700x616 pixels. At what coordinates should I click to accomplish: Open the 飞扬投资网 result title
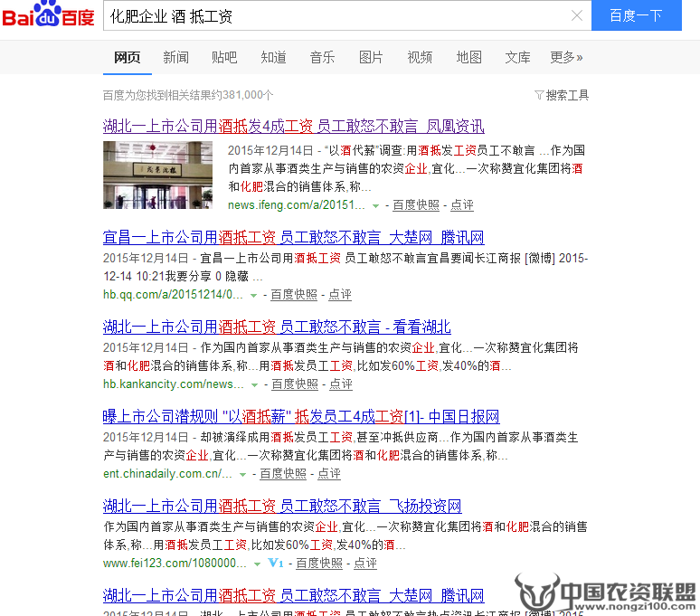point(282,507)
